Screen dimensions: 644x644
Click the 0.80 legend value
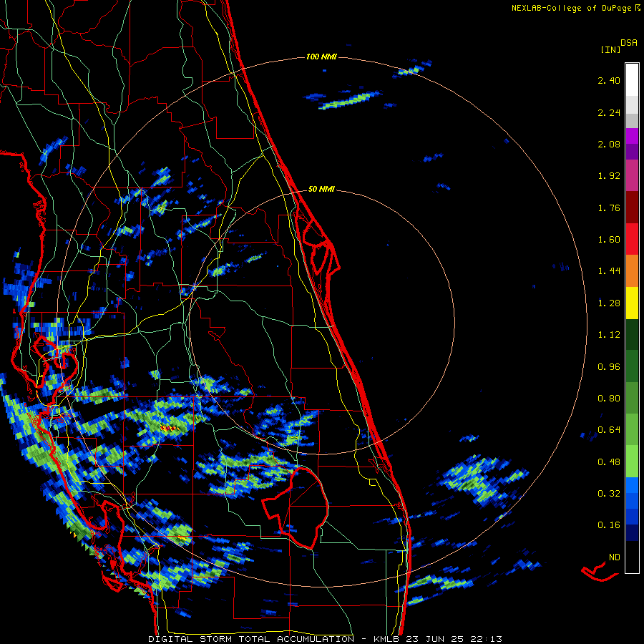point(609,399)
